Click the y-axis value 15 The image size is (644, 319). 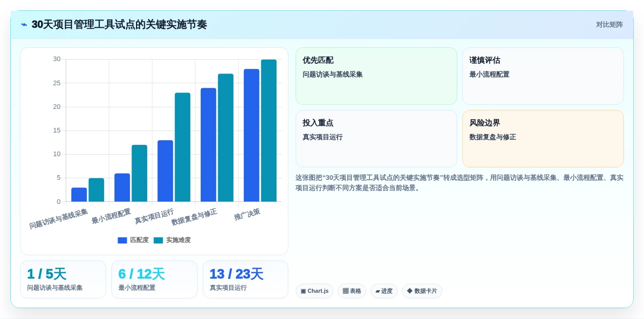(56, 130)
